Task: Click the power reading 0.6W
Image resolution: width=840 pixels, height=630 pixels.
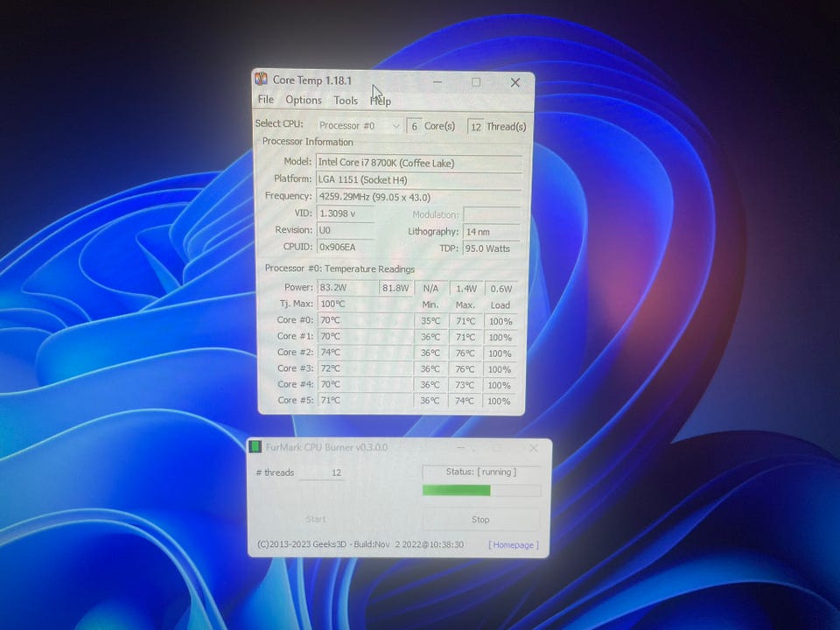Action: [x=501, y=288]
